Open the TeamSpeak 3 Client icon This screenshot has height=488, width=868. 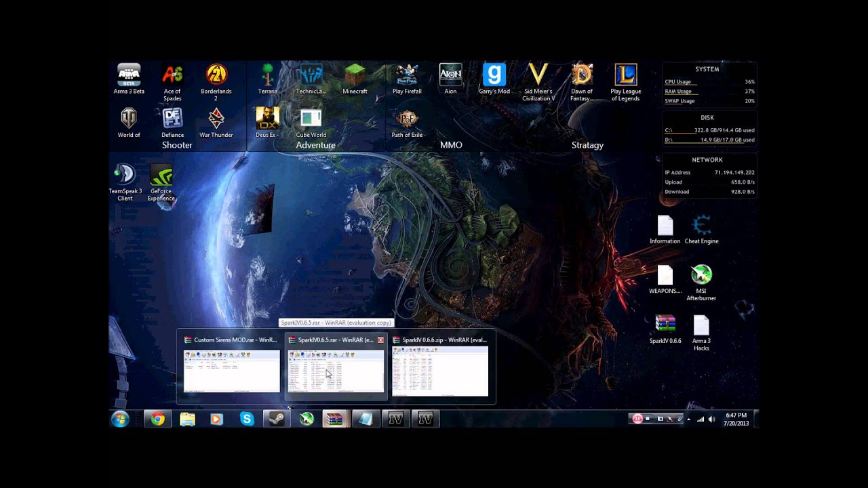(125, 182)
